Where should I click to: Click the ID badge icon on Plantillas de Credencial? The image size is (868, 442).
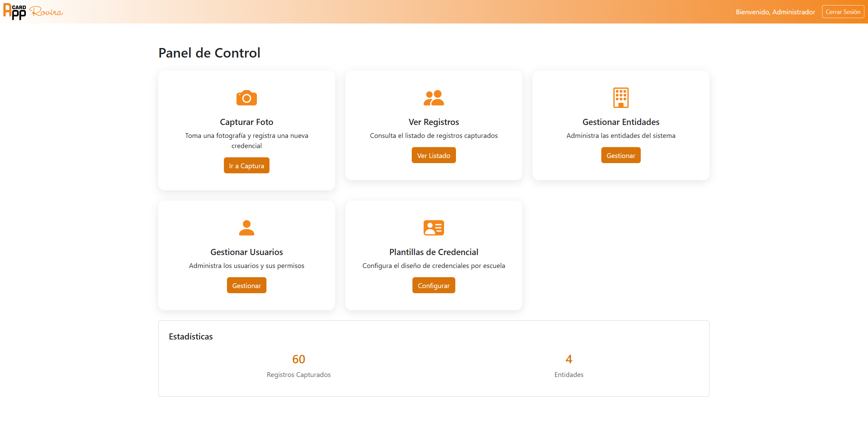(434, 228)
